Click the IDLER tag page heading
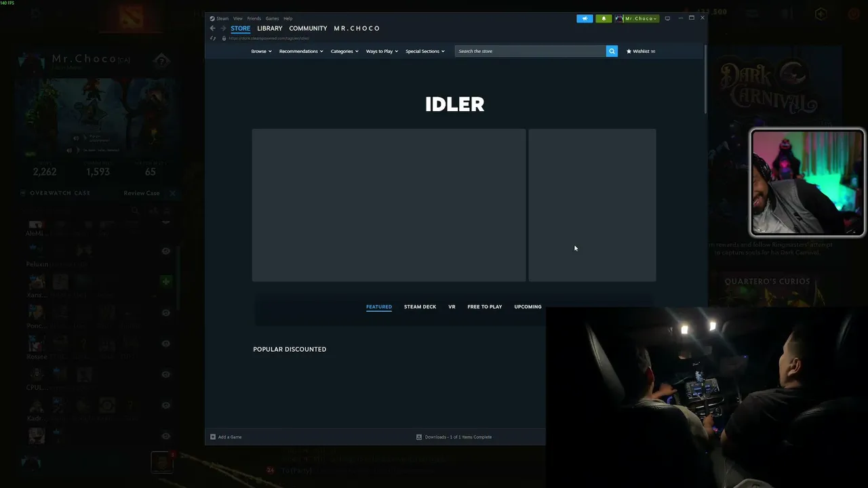 (x=455, y=104)
